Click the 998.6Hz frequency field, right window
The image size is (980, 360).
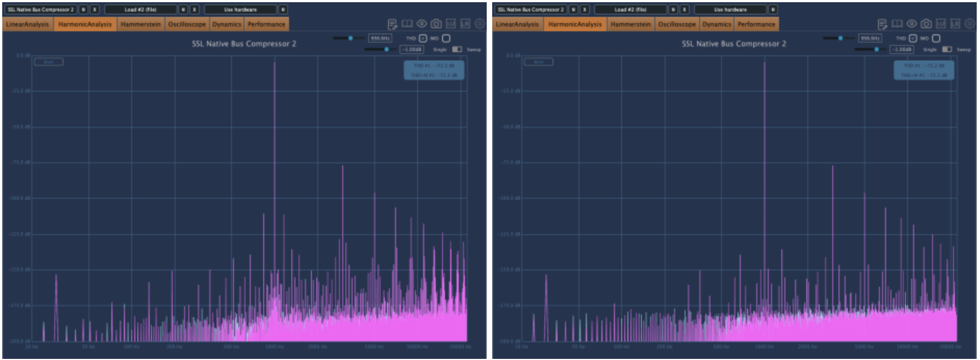click(870, 38)
